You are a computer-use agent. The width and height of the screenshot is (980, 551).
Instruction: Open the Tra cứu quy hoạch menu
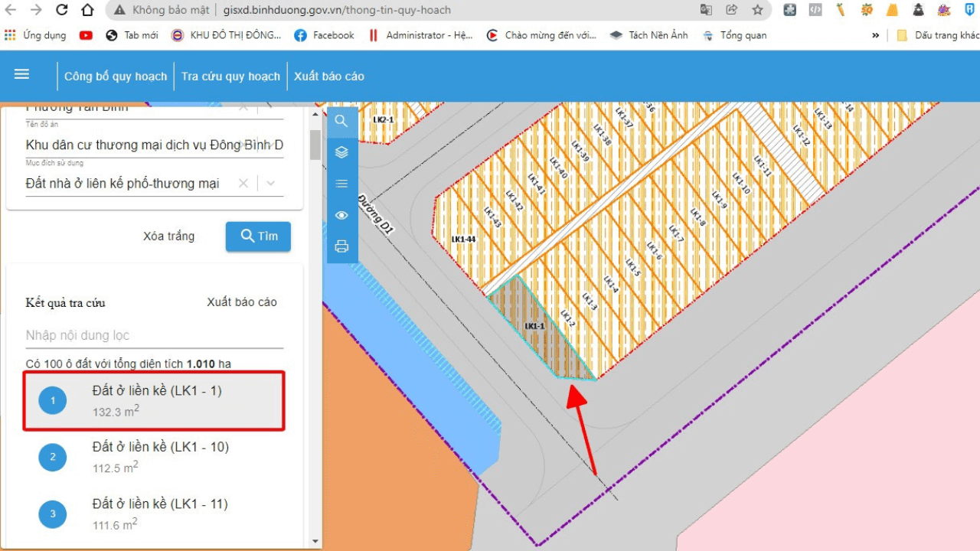coord(230,77)
